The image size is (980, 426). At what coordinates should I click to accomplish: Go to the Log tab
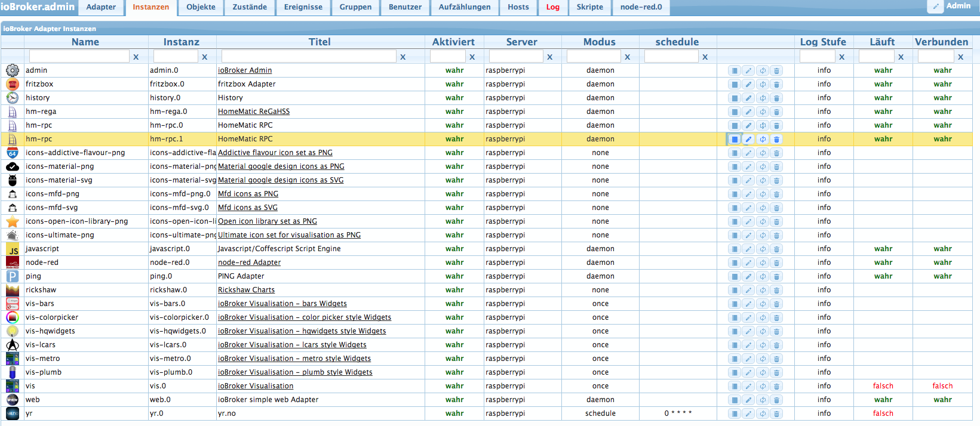click(552, 7)
